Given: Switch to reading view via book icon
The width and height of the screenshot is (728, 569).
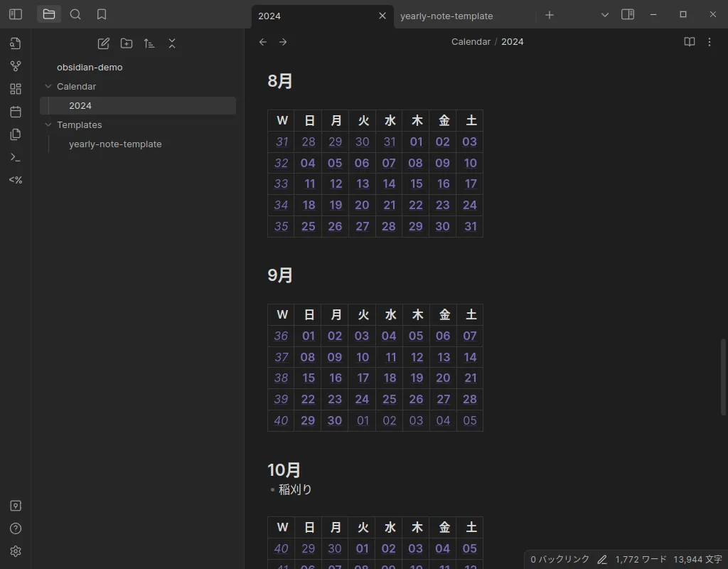Looking at the screenshot, I should (x=689, y=42).
